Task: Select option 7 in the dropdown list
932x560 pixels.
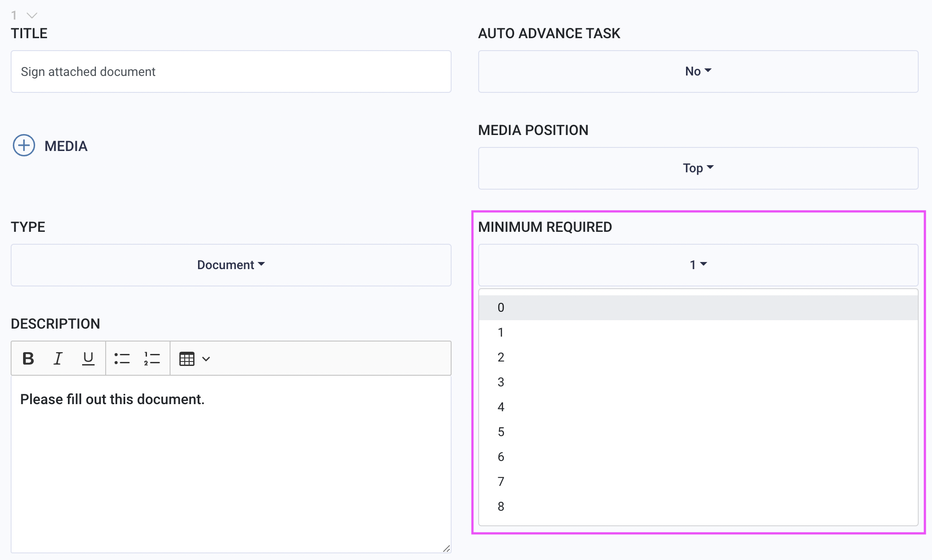Action: click(x=698, y=482)
